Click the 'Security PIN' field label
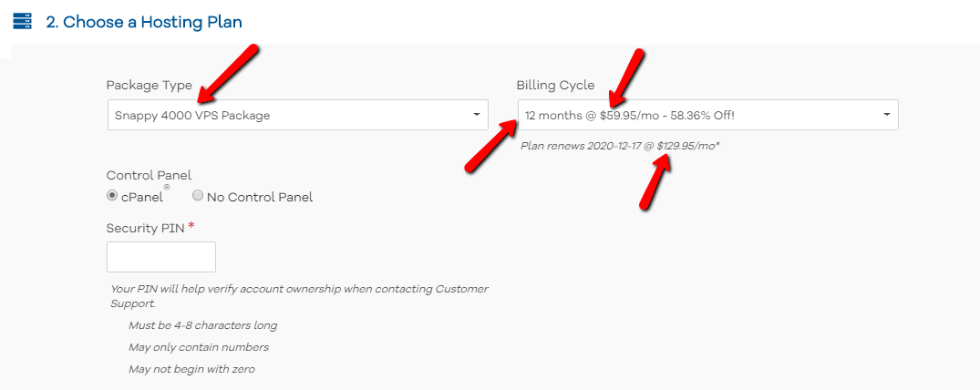Viewport: 980px width, 390px height. pos(146,228)
